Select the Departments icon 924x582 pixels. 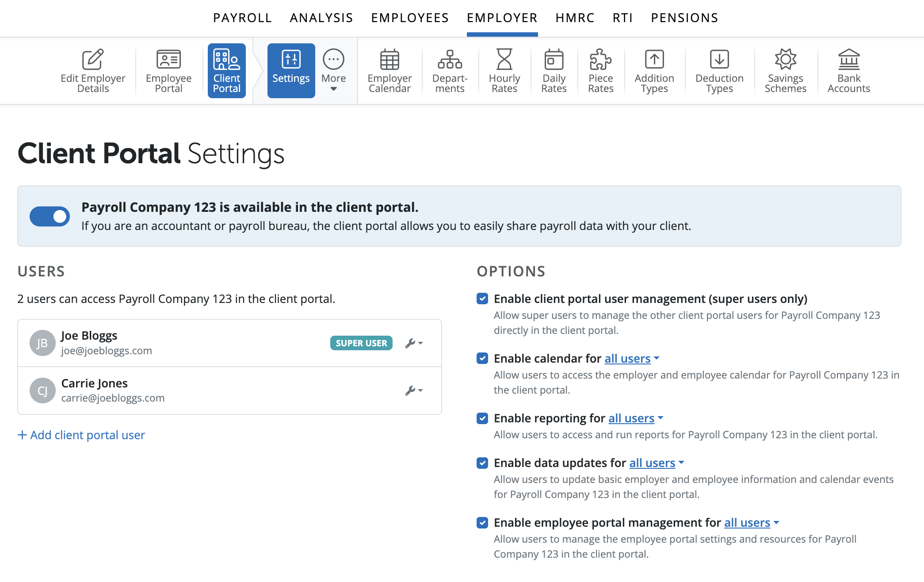click(x=450, y=70)
